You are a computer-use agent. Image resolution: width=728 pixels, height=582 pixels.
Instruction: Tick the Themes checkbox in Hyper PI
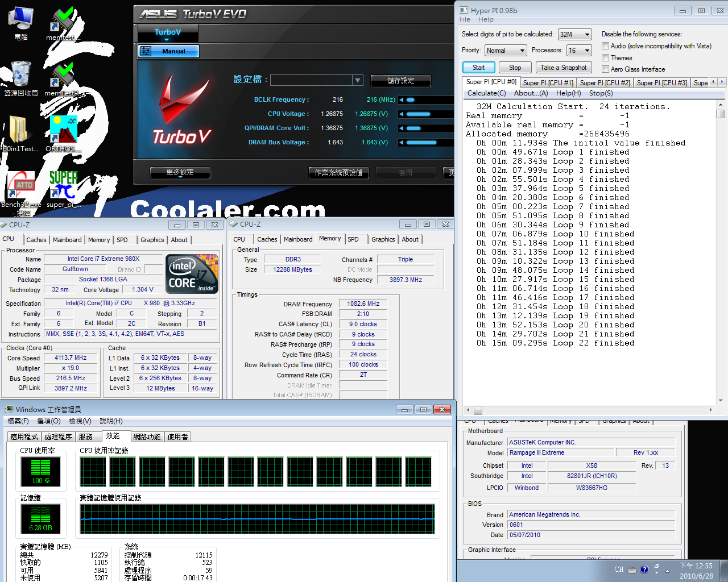605,58
